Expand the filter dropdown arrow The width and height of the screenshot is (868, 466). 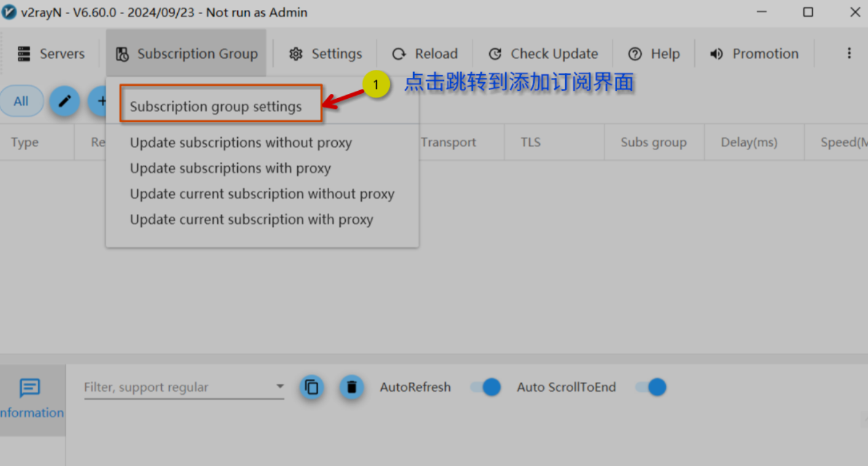[x=280, y=386]
